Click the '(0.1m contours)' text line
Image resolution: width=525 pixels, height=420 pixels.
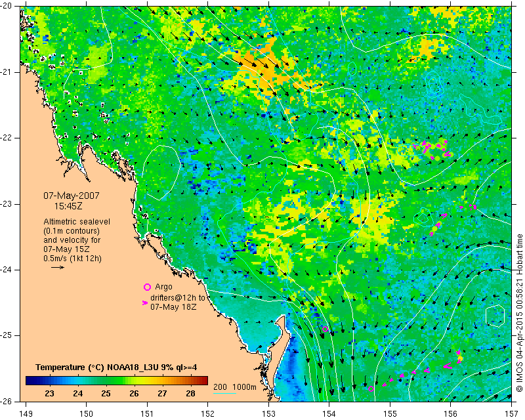pos(72,231)
